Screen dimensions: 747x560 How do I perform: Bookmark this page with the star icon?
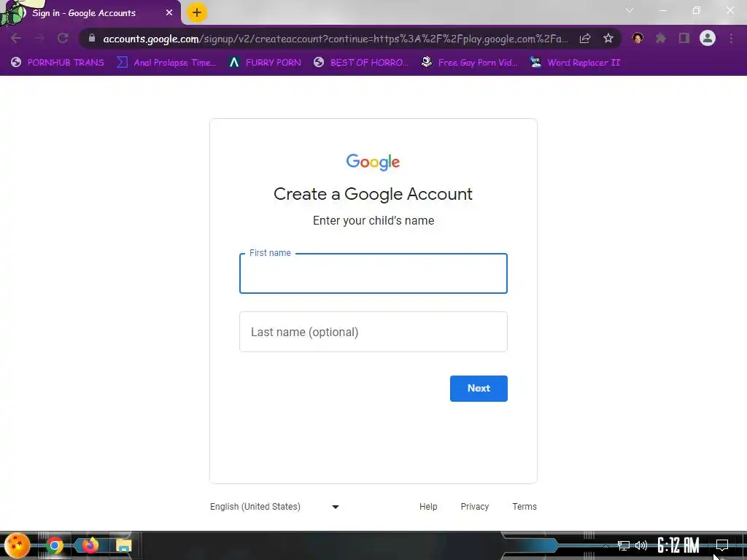608,38
